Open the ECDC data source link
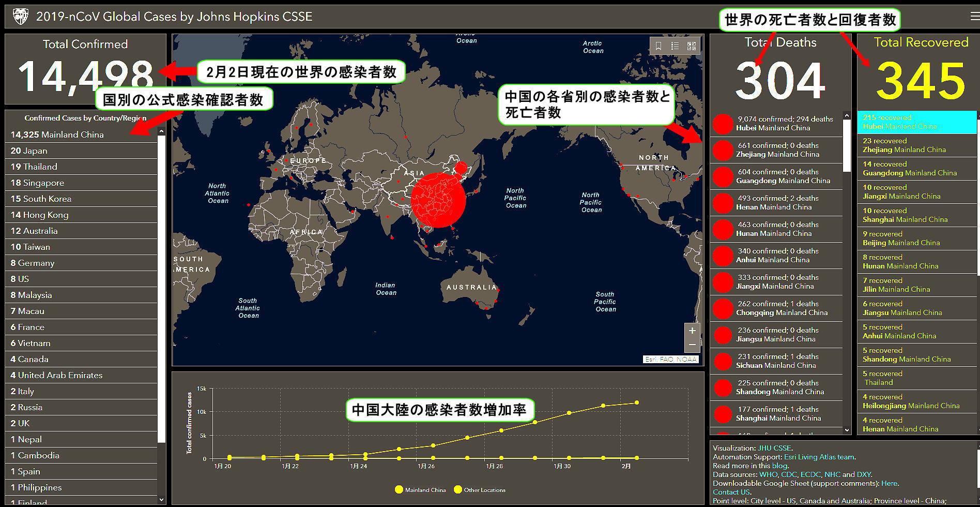Screen dimensions: 980x507 810,474
